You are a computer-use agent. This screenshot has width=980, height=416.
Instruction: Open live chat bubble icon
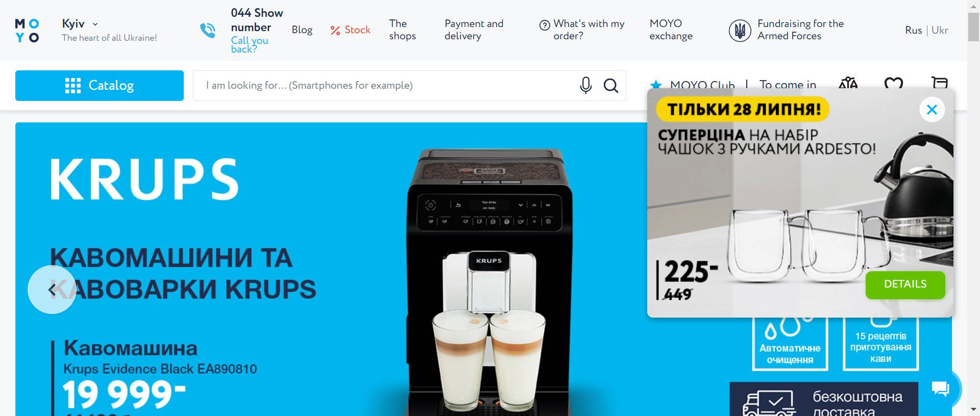pyautogui.click(x=940, y=389)
